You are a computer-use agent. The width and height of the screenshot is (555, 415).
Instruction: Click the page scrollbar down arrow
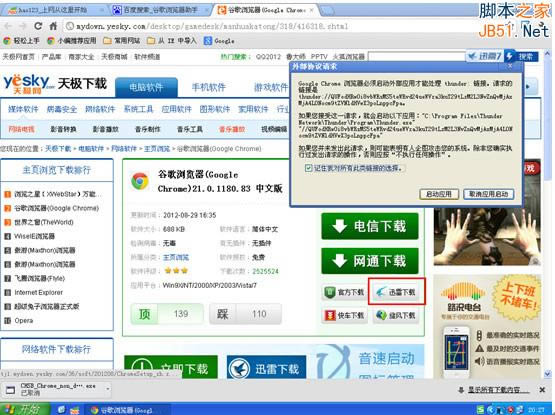[x=548, y=373]
